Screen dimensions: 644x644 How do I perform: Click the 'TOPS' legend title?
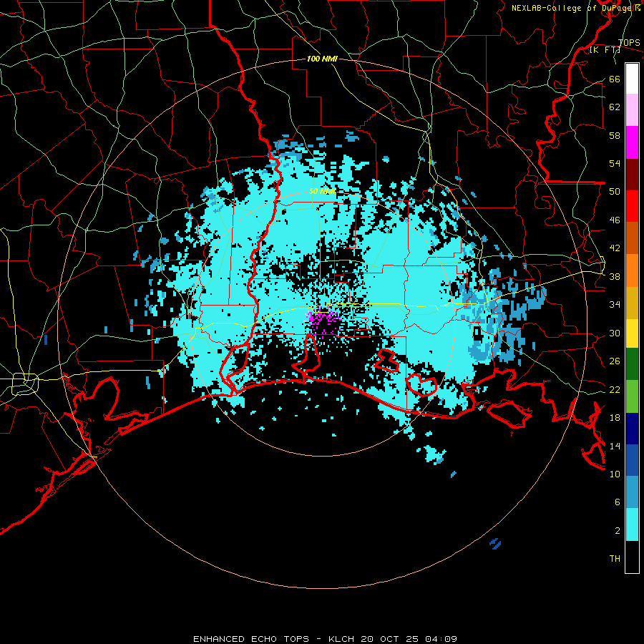click(x=629, y=43)
